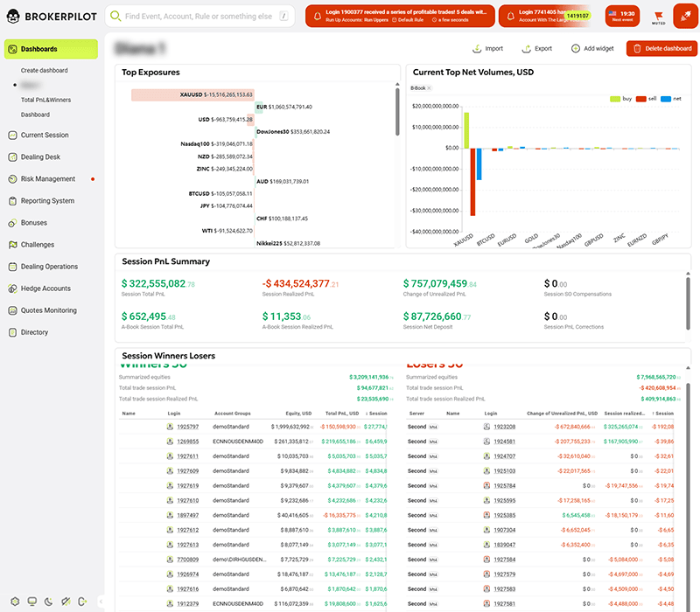Image resolution: width=700 pixels, height=612 pixels.
Task: Click Add widget on the dashboard header
Action: click(x=589, y=49)
